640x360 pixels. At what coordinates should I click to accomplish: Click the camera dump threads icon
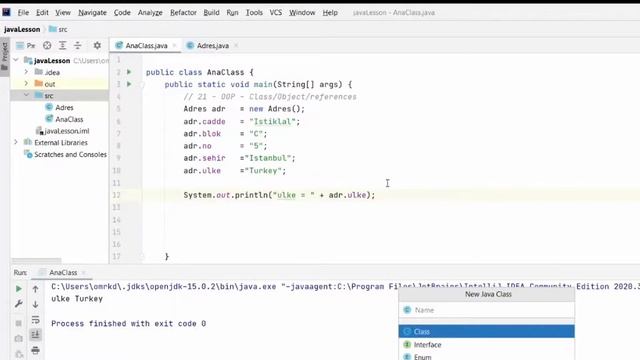point(19,338)
